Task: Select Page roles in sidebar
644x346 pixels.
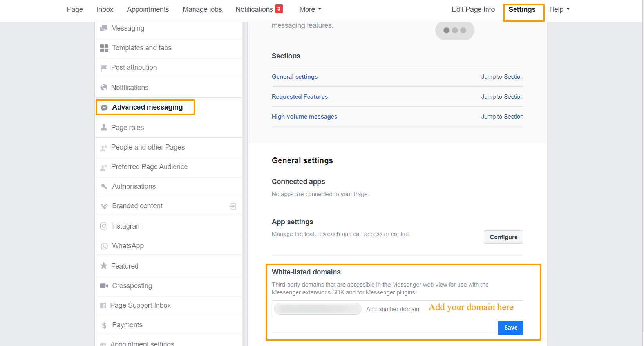Action: pos(168,128)
